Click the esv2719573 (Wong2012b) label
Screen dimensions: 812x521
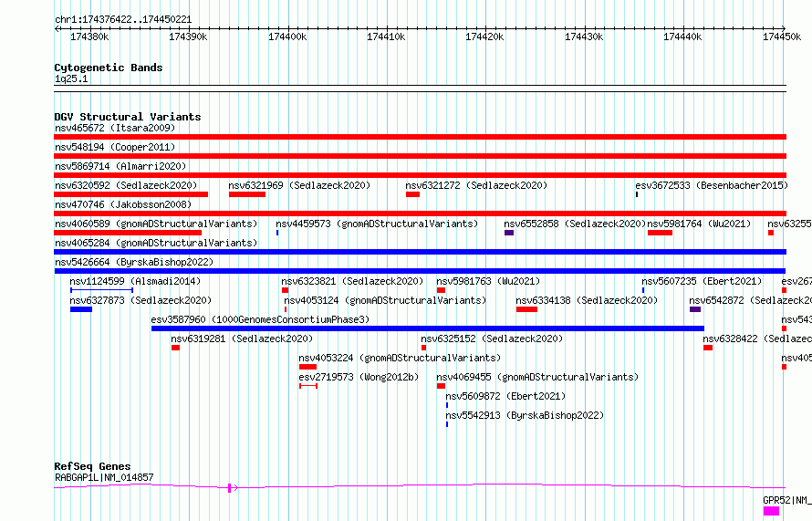pyautogui.click(x=359, y=377)
